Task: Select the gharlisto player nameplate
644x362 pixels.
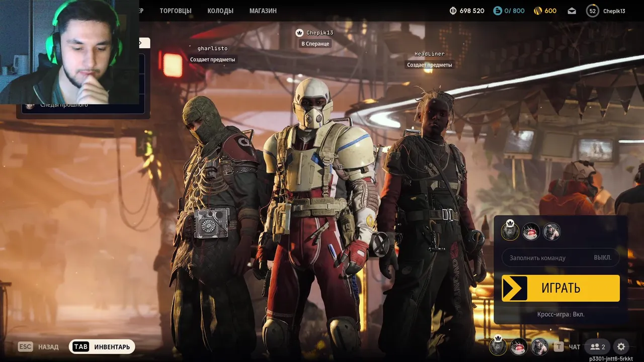Action: click(212, 49)
